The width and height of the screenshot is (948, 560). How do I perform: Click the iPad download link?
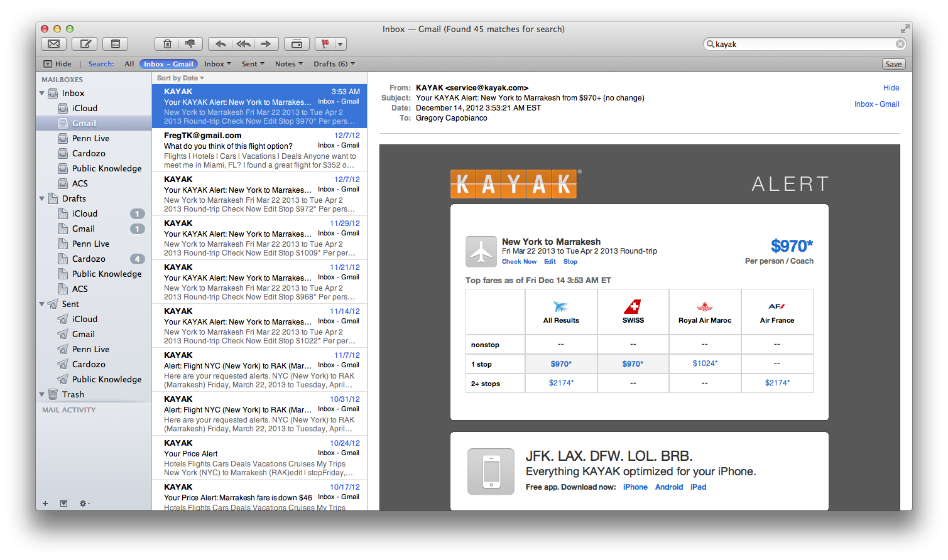[x=698, y=487]
